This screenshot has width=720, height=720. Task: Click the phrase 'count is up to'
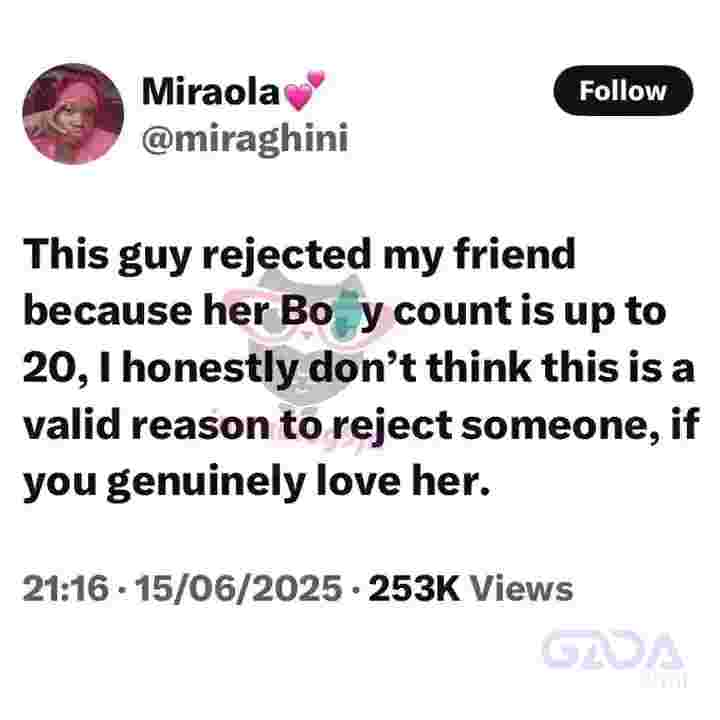530,313
